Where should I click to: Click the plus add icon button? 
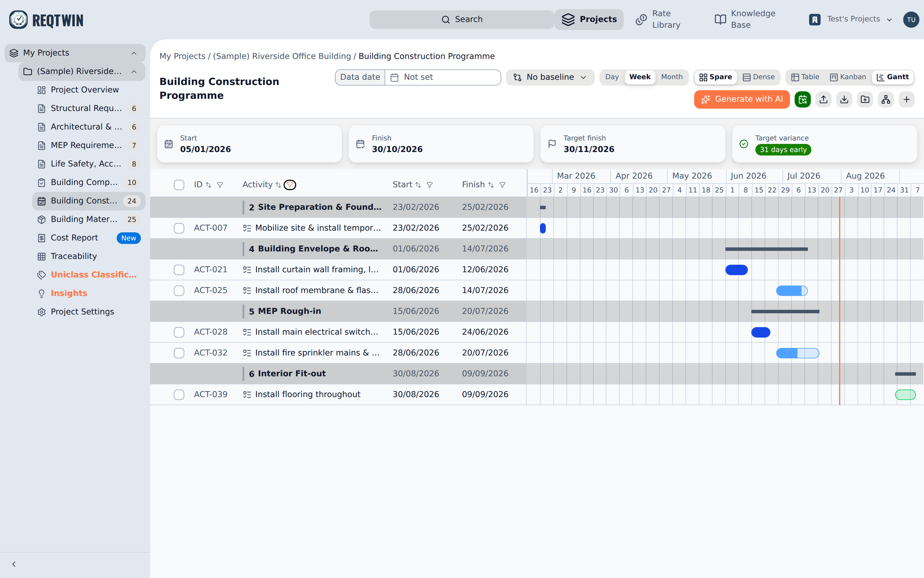point(906,99)
